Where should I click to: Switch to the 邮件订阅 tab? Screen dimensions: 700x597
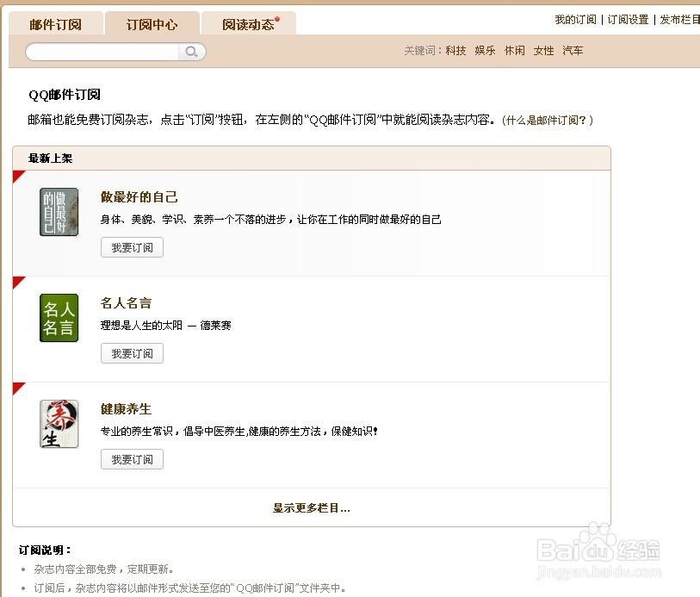(56, 24)
